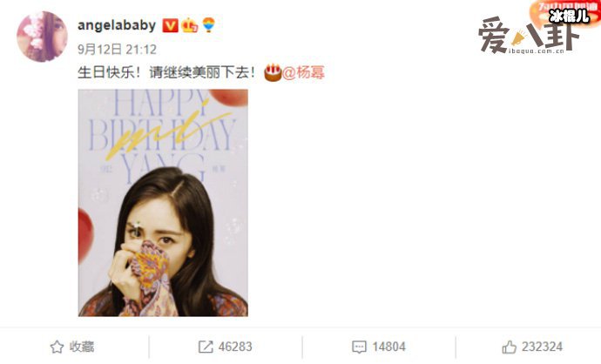
Task: Click the @杨幂 mention link
Action: pos(303,72)
